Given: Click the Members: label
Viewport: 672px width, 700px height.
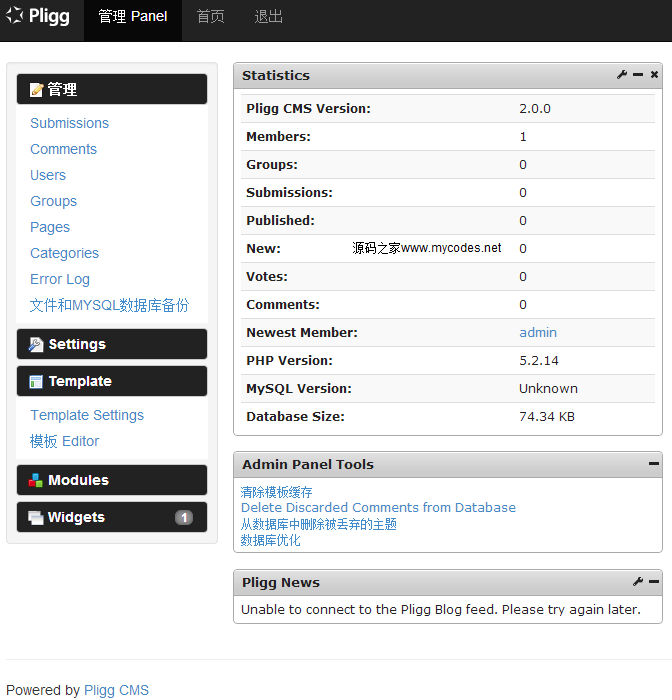Looking at the screenshot, I should click(x=279, y=137).
